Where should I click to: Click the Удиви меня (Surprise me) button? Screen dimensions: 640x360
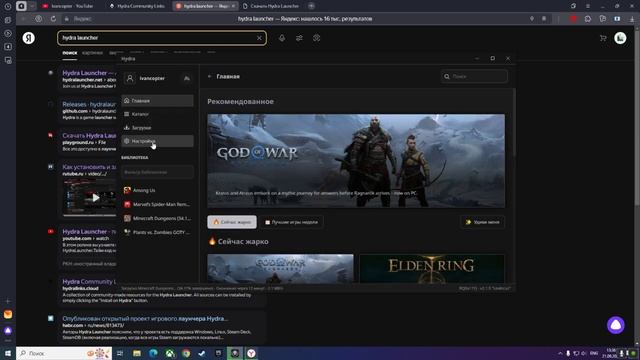(482, 222)
